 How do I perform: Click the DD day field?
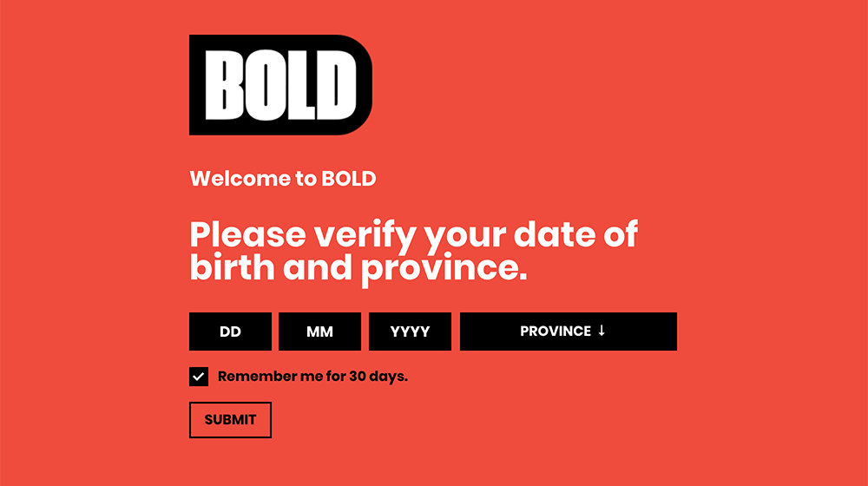[x=230, y=332]
